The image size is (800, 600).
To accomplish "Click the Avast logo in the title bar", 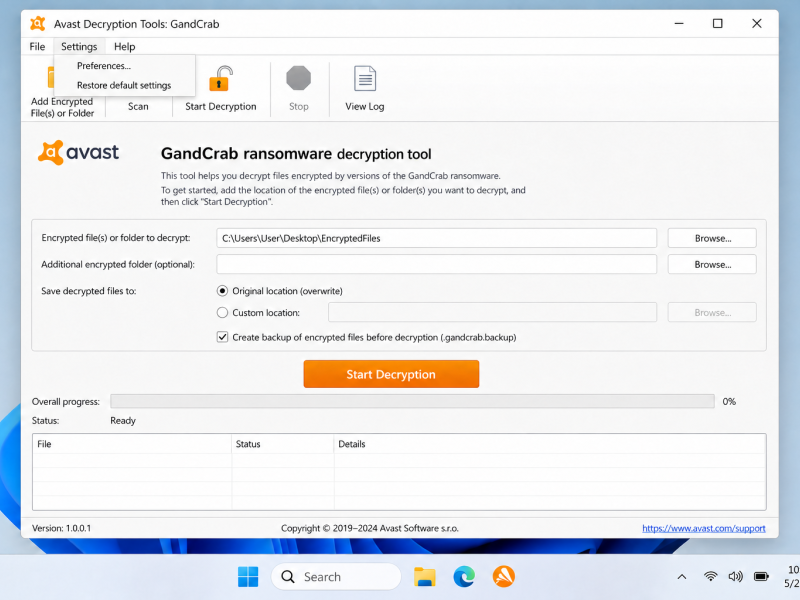I will click(x=38, y=23).
